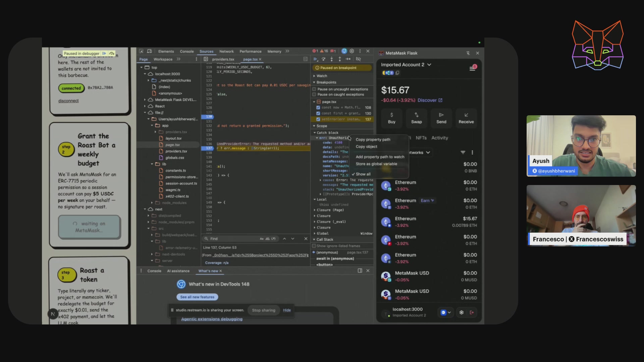Enable Pause on uncaught exceptions

[314, 89]
